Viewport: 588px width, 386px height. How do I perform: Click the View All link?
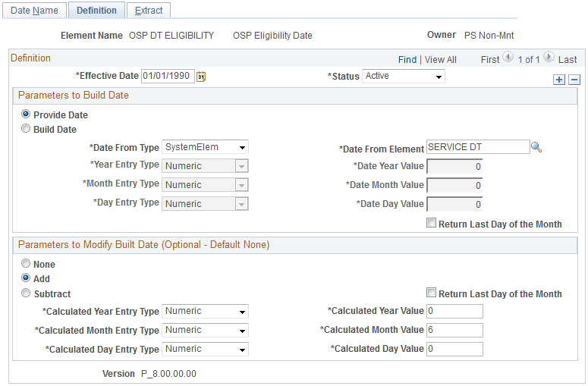[x=440, y=60]
